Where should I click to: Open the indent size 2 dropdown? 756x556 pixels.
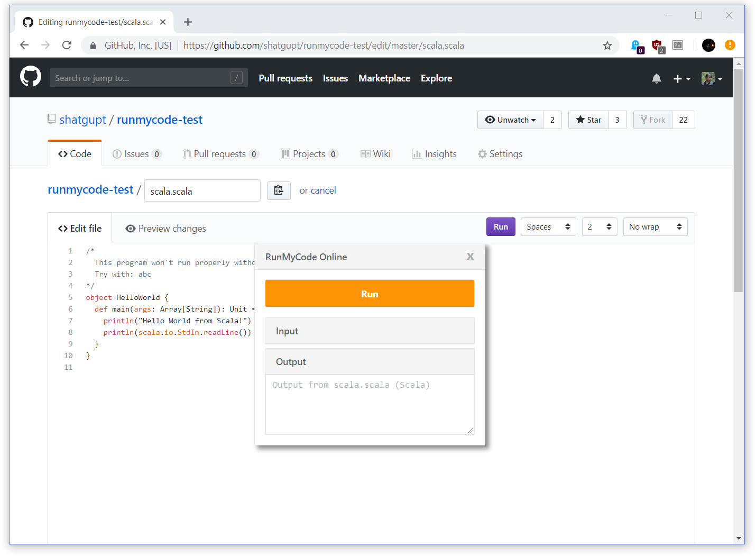tap(600, 226)
